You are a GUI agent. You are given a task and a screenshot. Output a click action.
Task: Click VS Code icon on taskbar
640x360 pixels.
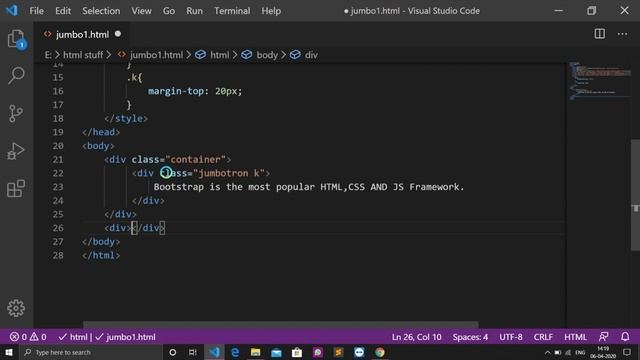214,352
